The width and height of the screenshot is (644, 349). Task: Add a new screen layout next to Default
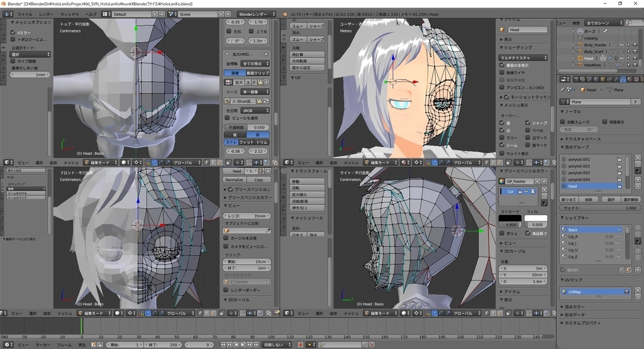(x=155, y=14)
